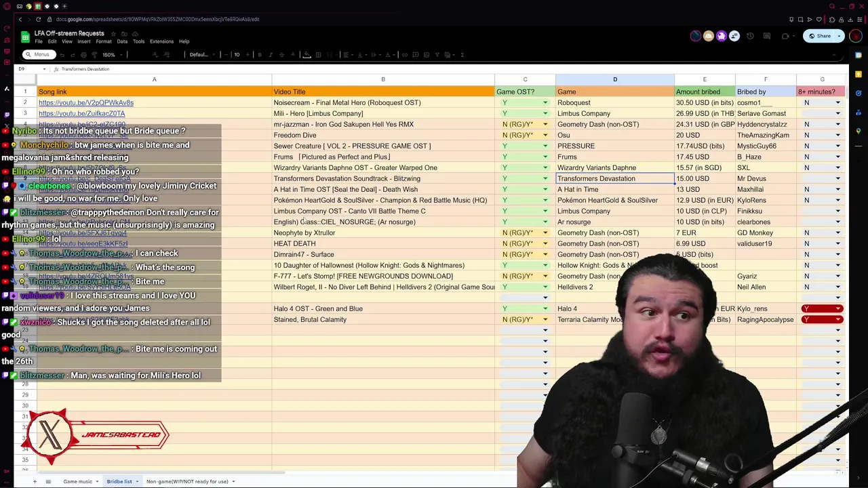This screenshot has width=868, height=488.
Task: Open the Borders tool
Action: pyautogui.click(x=318, y=55)
